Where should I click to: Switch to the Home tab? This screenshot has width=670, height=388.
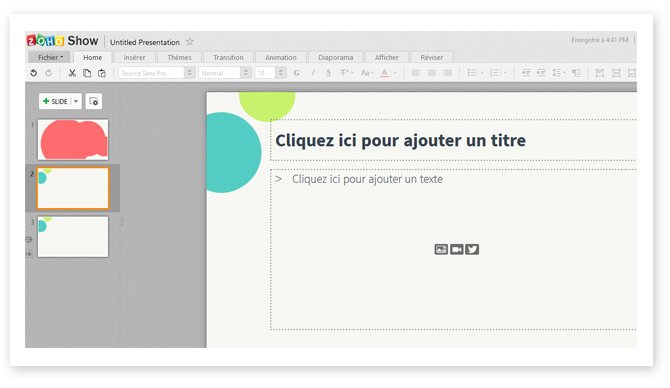tap(93, 57)
